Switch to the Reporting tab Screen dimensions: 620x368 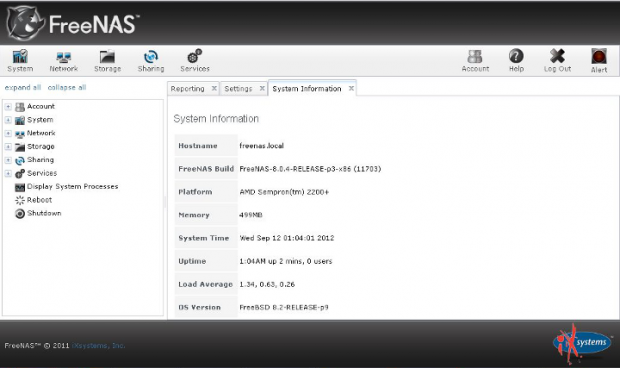(x=188, y=89)
